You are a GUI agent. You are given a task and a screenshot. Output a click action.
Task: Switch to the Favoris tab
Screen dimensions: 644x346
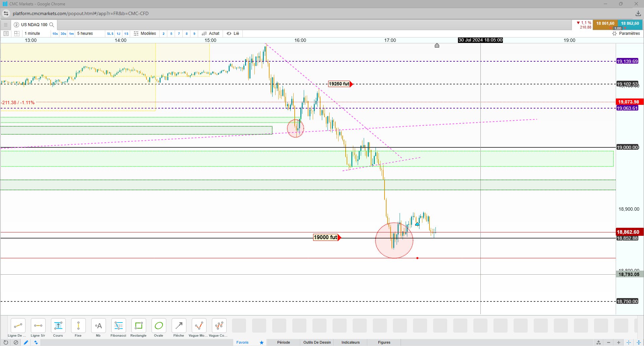point(242,342)
